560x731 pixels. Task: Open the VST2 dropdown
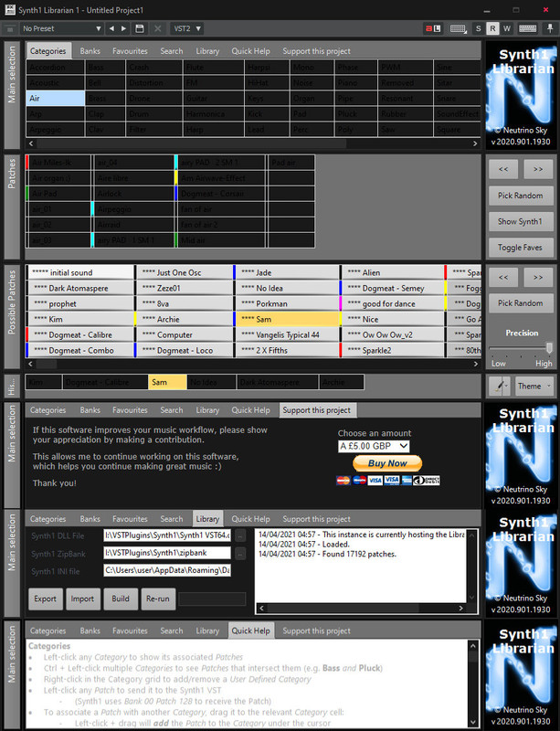coord(187,29)
